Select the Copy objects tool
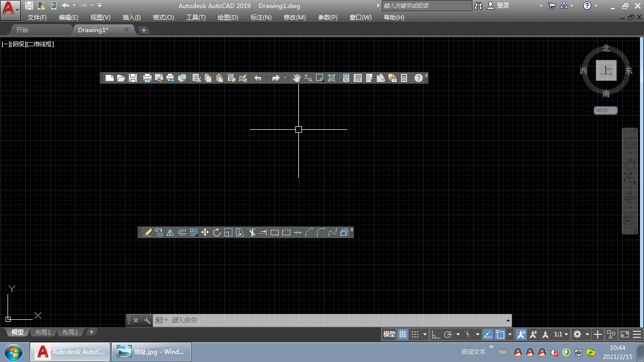 (x=159, y=232)
